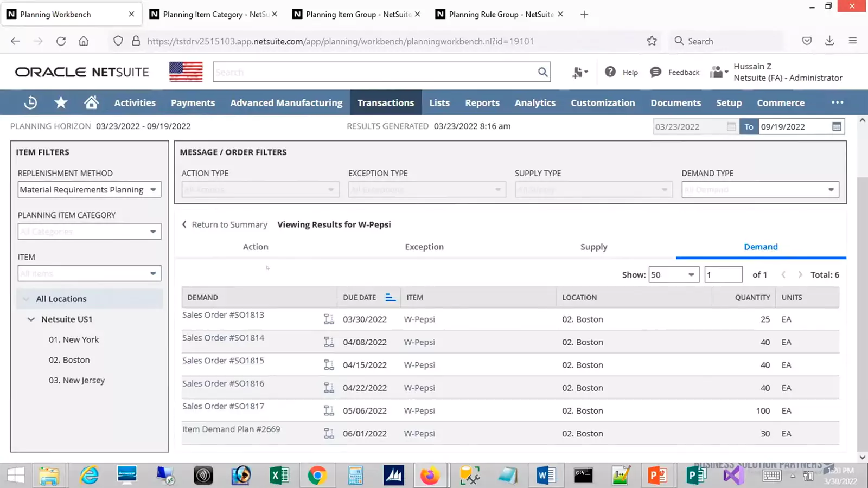Open the Shortcuts star icon

61,102
